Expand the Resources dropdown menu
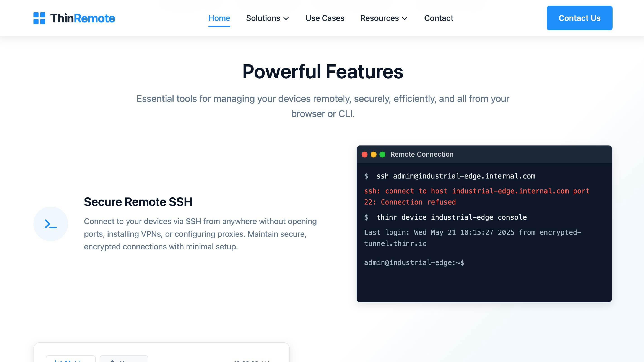The height and width of the screenshot is (362, 644). [x=384, y=18]
